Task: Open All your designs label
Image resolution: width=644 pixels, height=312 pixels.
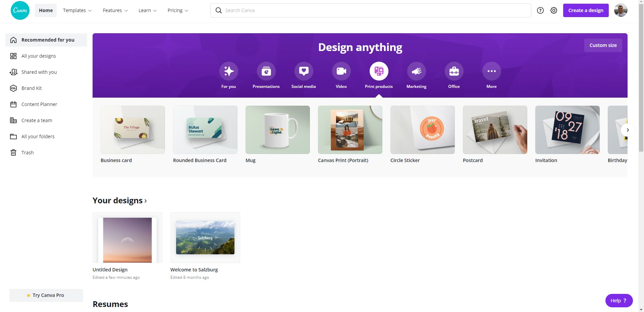Action: coord(39,56)
